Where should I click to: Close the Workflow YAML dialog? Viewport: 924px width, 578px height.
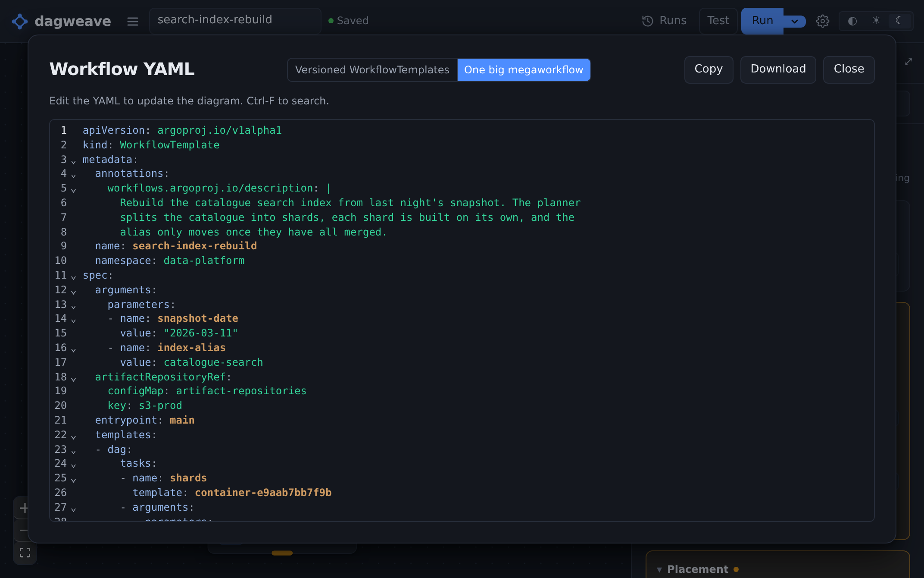849,69
